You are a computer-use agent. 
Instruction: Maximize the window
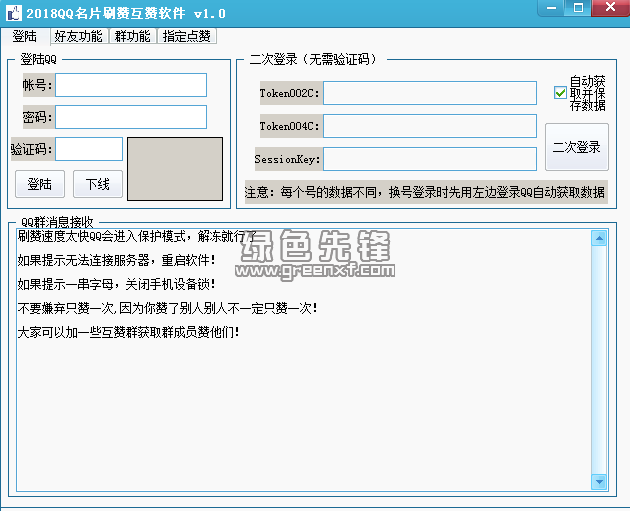point(578,8)
